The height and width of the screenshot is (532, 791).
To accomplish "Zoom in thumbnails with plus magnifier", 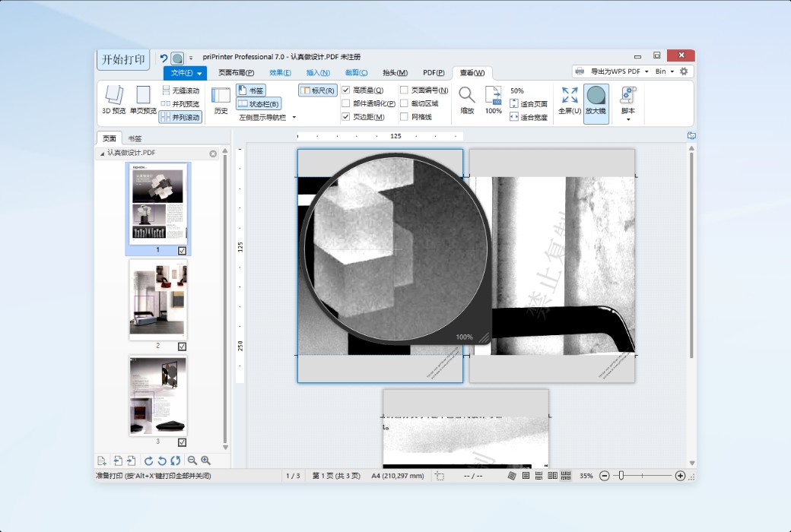I will (206, 461).
